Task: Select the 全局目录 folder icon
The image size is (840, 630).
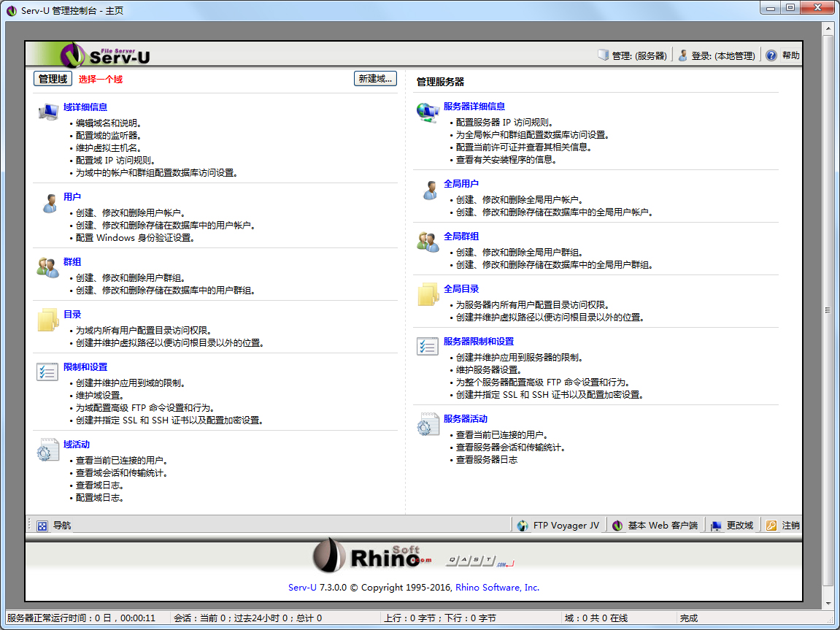Action: coord(428,293)
